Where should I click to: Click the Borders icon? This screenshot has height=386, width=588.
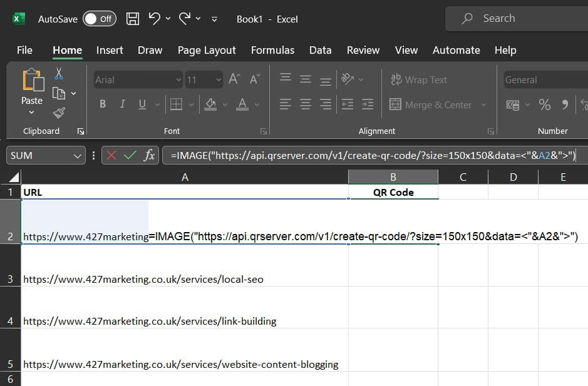(176, 104)
